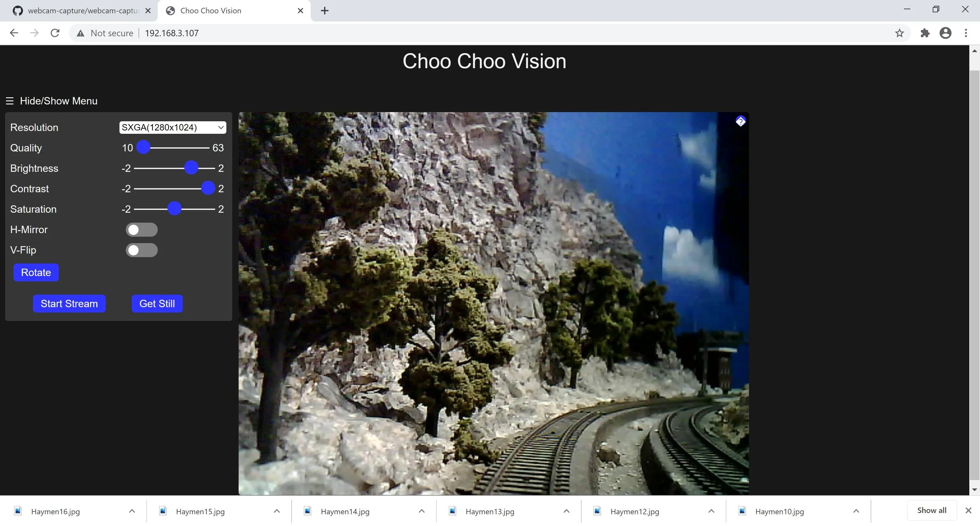
Task: Open a new browser tab
Action: click(x=324, y=11)
